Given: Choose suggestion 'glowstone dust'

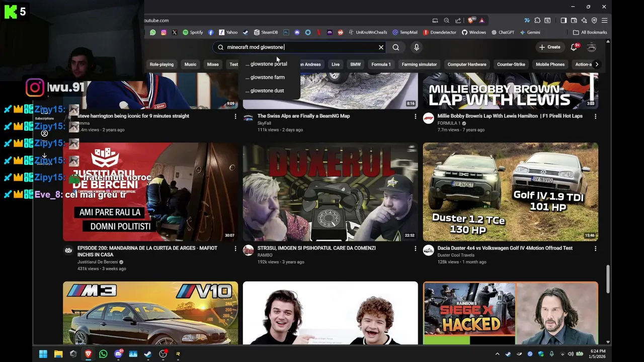Looking at the screenshot, I should click(265, 90).
